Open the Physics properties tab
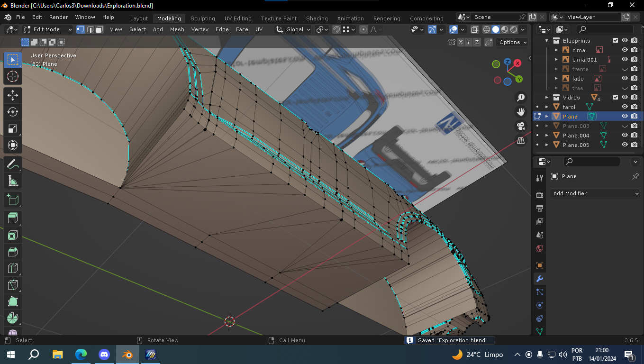Viewport: 644px width, 364px height. click(x=539, y=305)
